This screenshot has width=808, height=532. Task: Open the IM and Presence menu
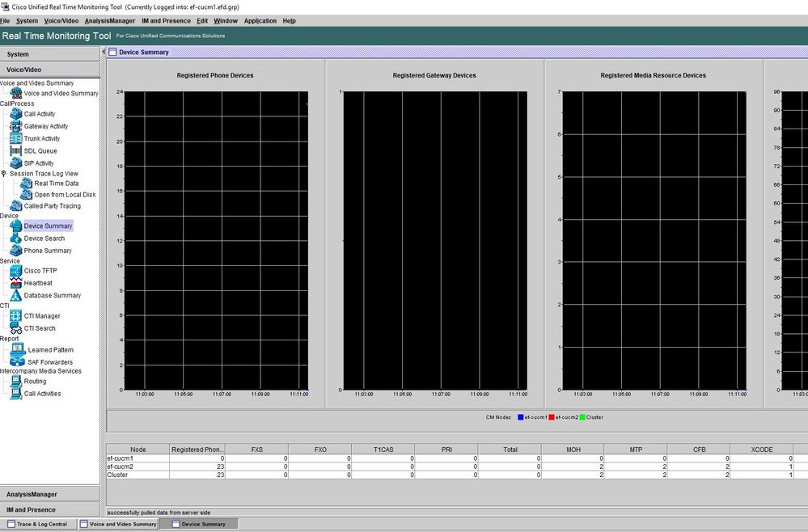click(x=166, y=21)
